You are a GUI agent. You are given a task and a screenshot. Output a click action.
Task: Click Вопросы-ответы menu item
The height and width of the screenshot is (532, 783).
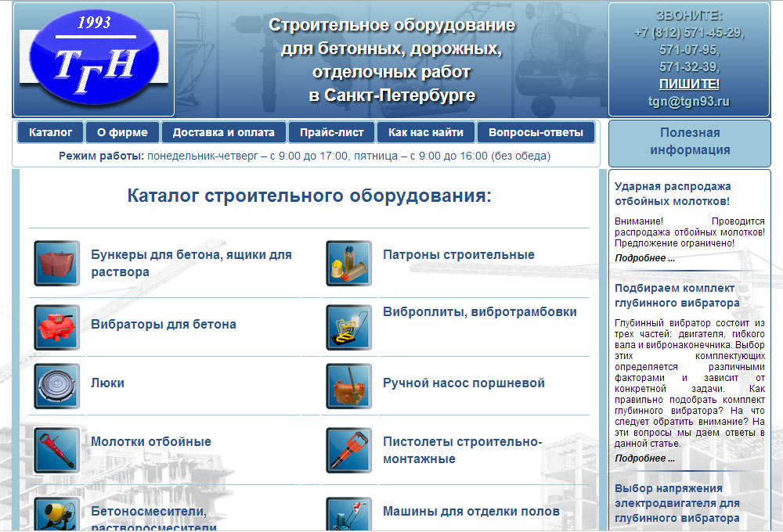point(536,132)
